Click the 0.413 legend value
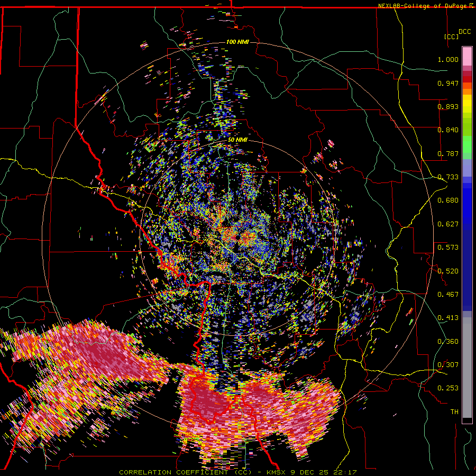Image resolution: width=476 pixels, height=476 pixels. pos(448,318)
